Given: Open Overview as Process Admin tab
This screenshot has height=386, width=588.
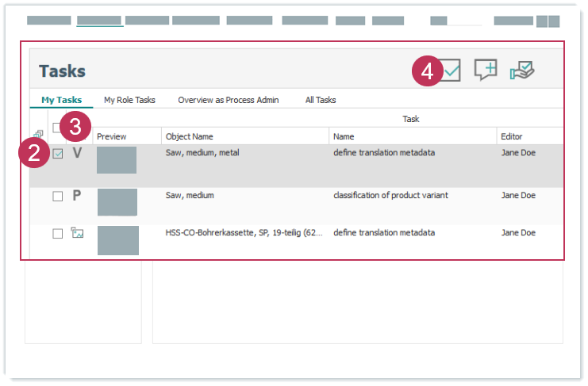Looking at the screenshot, I should (x=228, y=100).
